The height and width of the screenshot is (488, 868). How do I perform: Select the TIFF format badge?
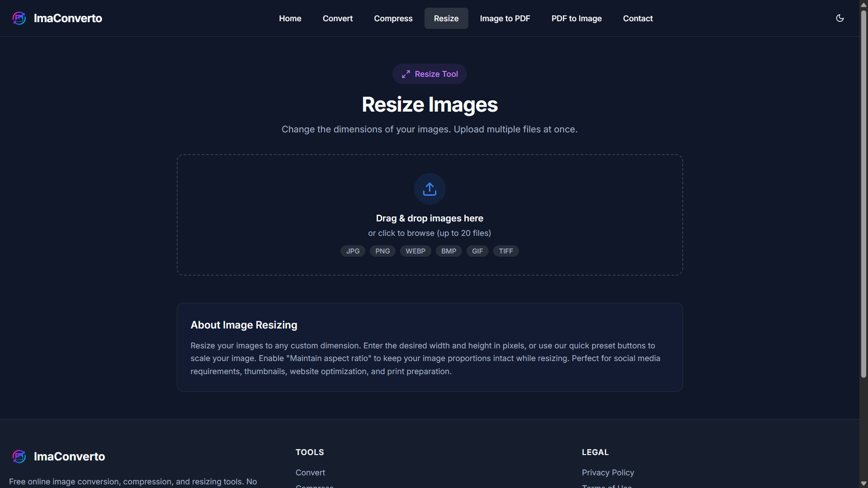pos(506,251)
